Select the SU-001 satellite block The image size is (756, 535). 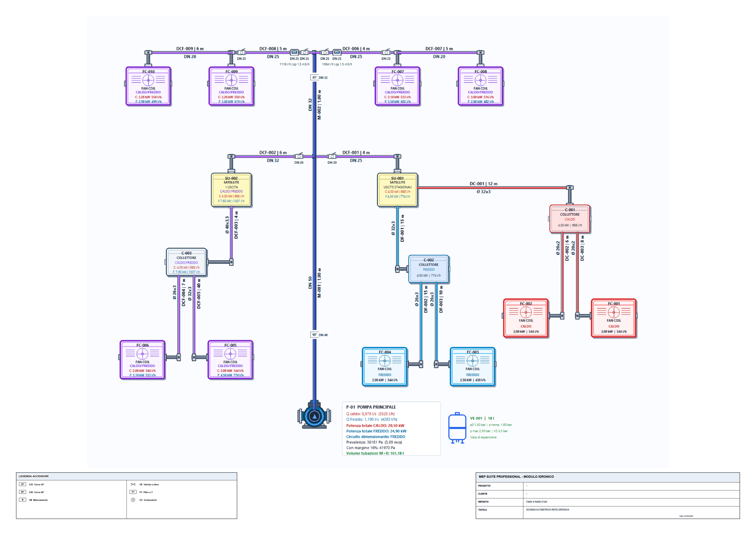point(397,190)
